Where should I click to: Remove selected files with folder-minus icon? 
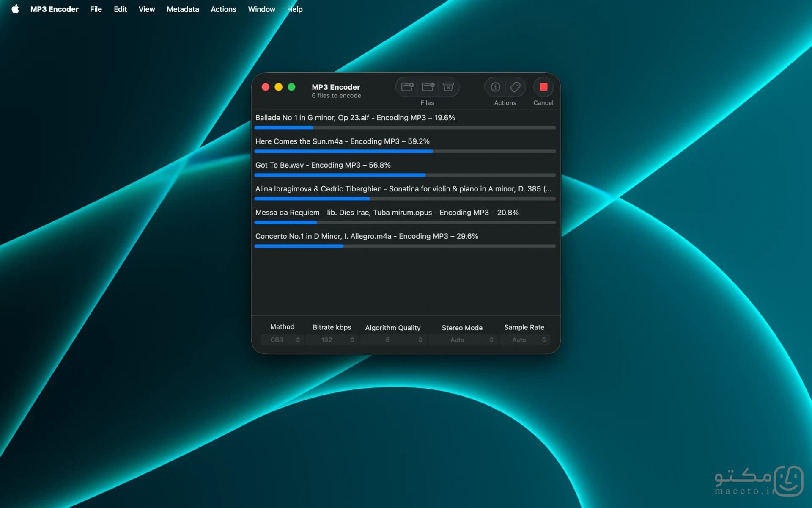428,87
